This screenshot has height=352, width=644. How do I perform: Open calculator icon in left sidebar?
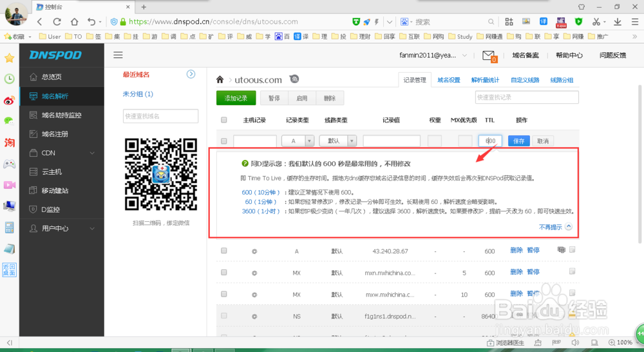click(x=9, y=228)
